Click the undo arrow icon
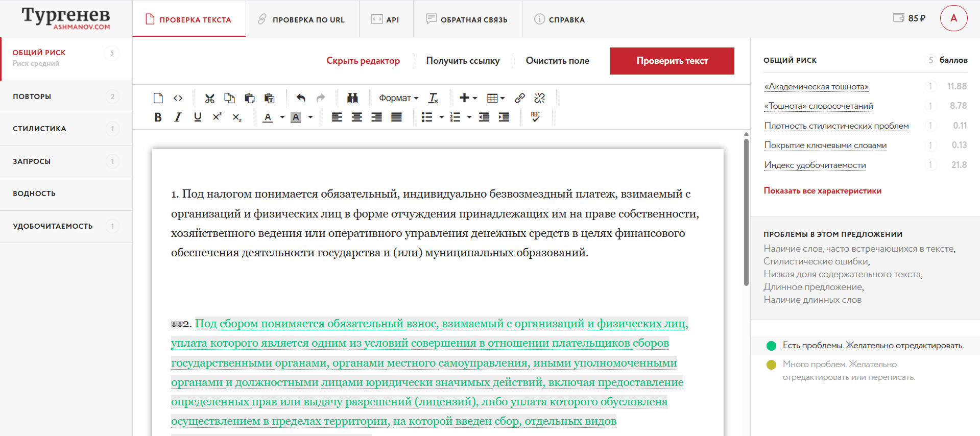 pyautogui.click(x=301, y=98)
